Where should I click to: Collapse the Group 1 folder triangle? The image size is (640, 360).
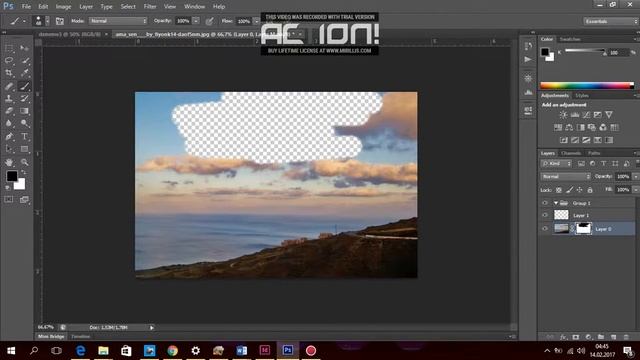point(556,203)
